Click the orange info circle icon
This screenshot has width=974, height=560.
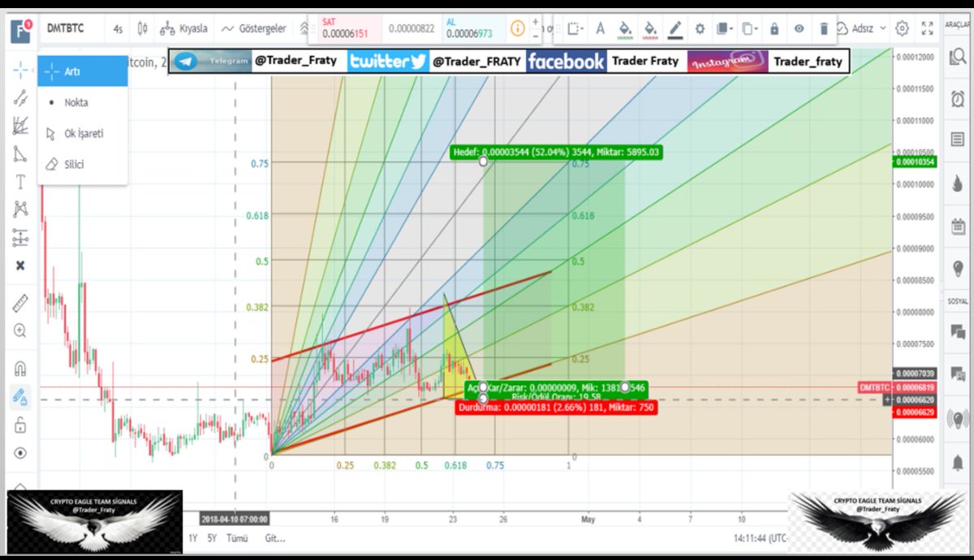[517, 28]
